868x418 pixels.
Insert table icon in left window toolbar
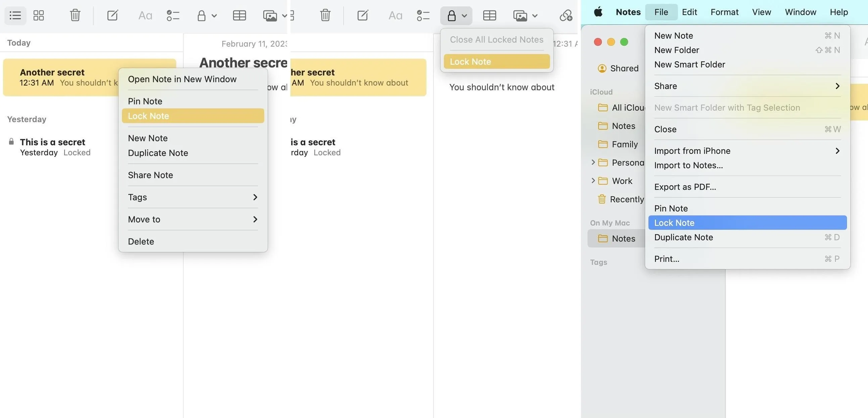239,15
